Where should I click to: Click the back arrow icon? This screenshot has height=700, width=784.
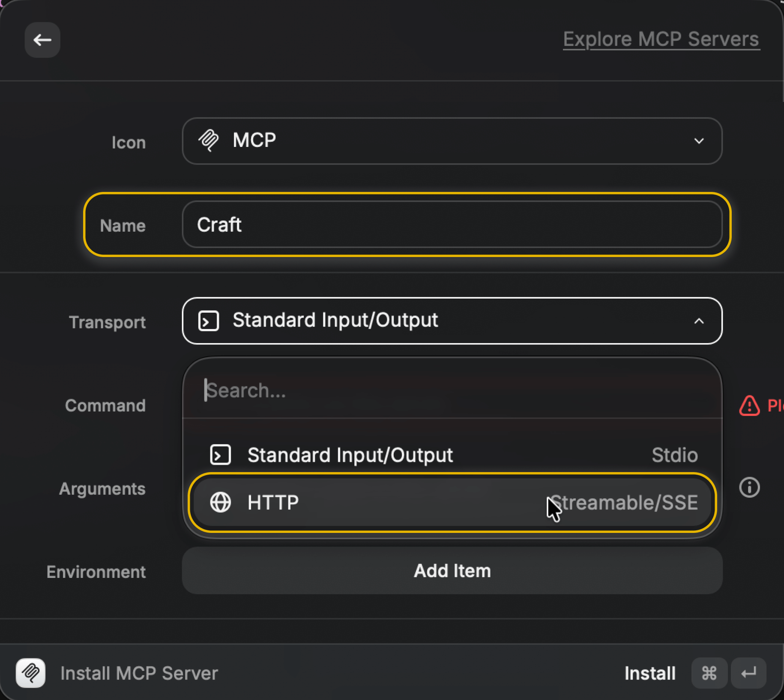pyautogui.click(x=42, y=40)
